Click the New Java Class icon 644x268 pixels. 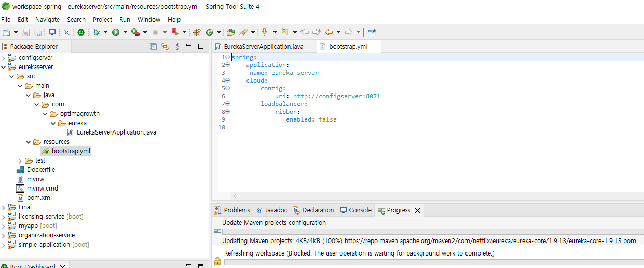[210, 32]
